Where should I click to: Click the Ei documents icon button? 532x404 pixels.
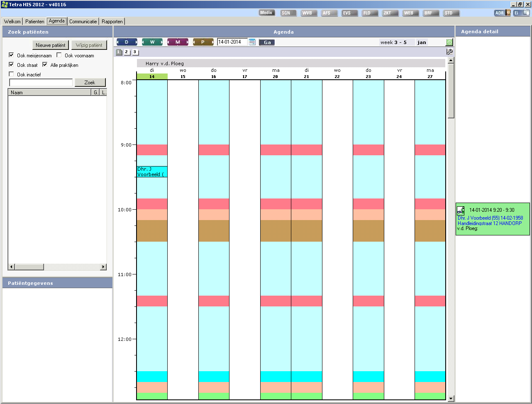pos(521,13)
